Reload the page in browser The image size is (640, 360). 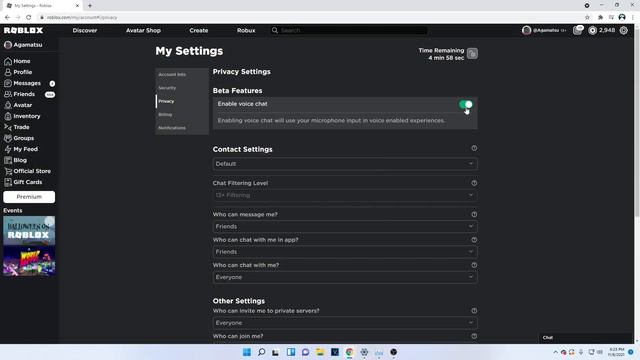coord(29,17)
